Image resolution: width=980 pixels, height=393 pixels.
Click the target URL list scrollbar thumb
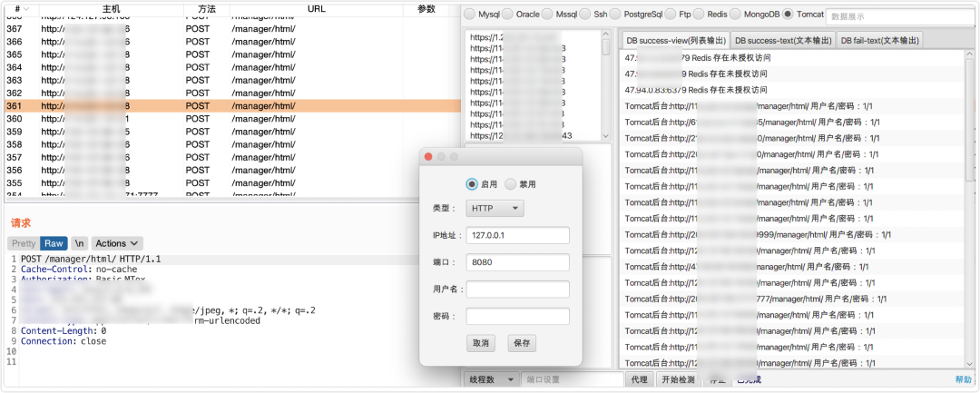click(x=605, y=47)
